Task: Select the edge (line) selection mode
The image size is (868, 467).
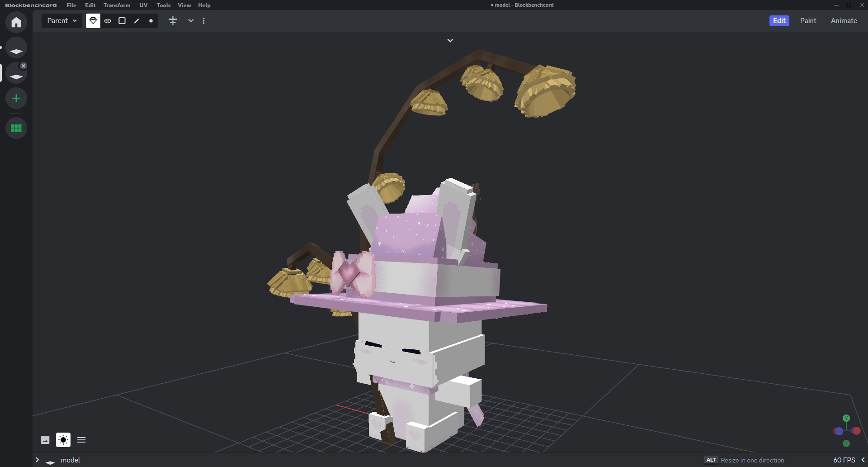Action: 137,21
